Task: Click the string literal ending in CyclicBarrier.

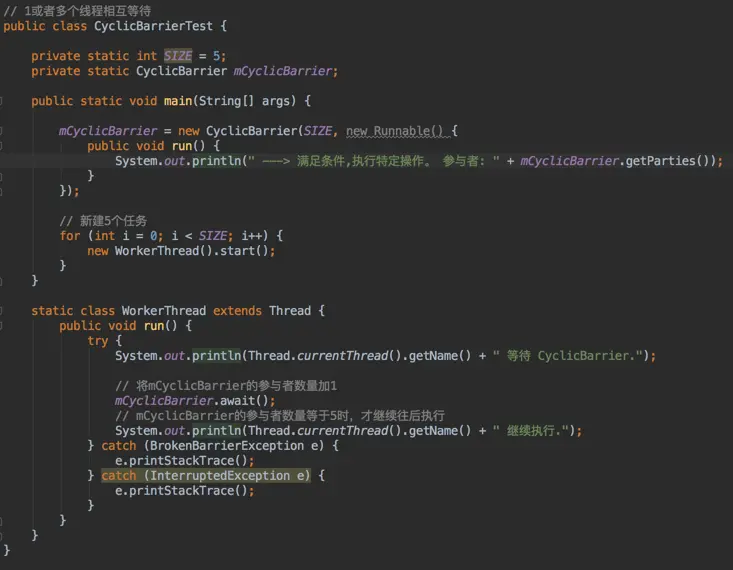Action: (568, 356)
